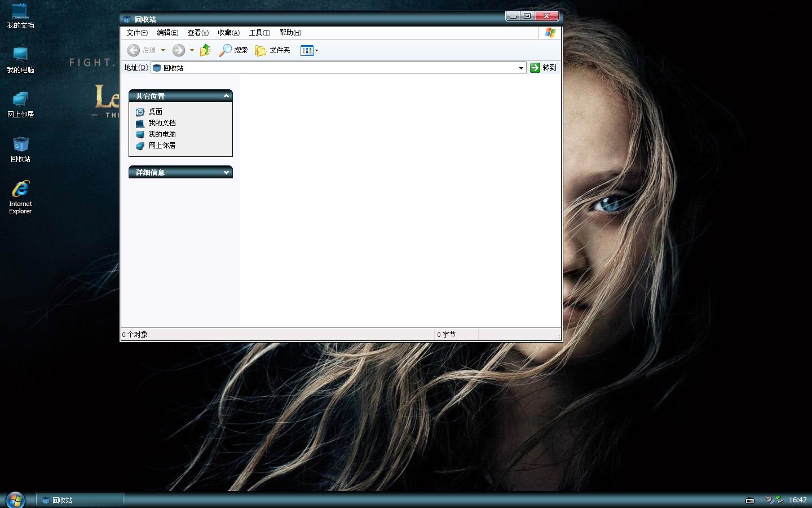
Task: Open the Search (搜索) pane
Action: click(x=233, y=50)
